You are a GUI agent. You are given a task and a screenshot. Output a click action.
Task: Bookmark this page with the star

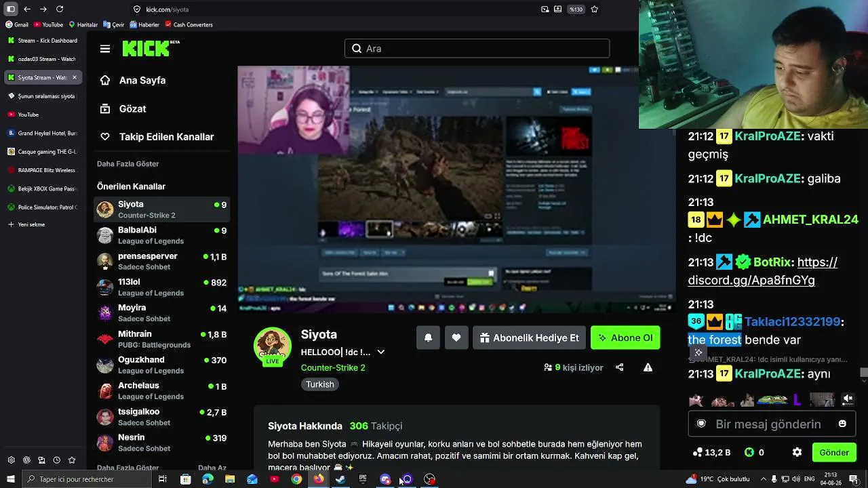(x=595, y=9)
